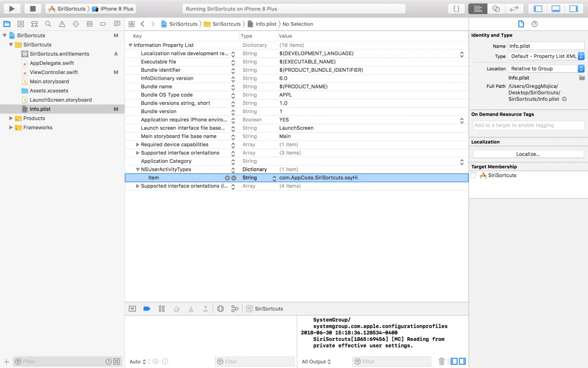
Task: Switch to the assistant editor
Action: tap(496, 9)
